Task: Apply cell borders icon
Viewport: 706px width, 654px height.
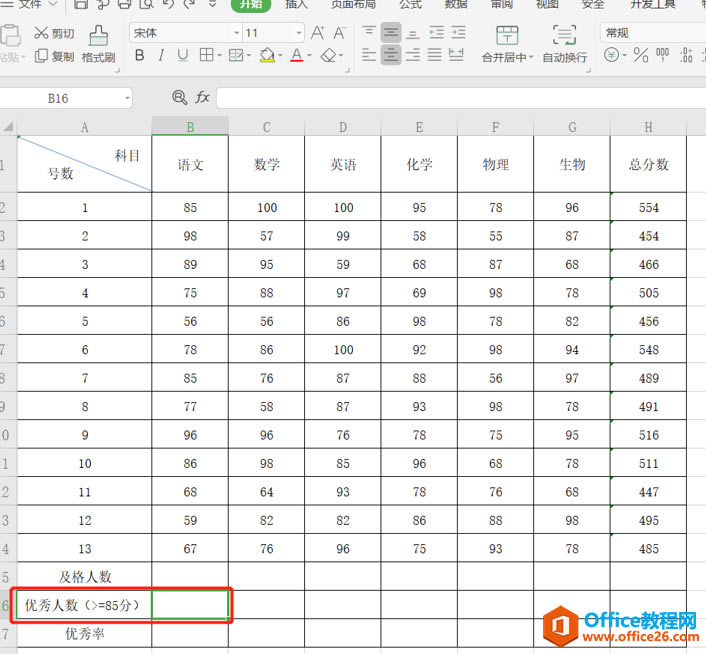Action: [206, 55]
